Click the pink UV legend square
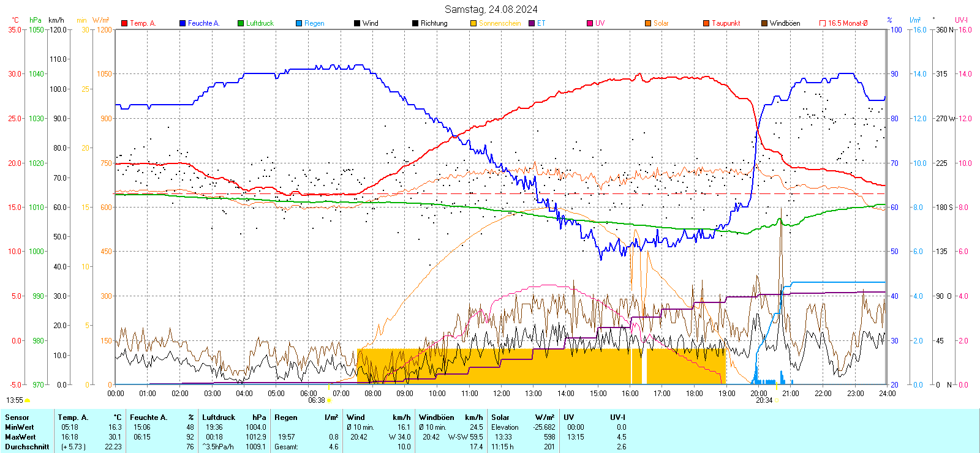980x453 pixels. point(590,23)
